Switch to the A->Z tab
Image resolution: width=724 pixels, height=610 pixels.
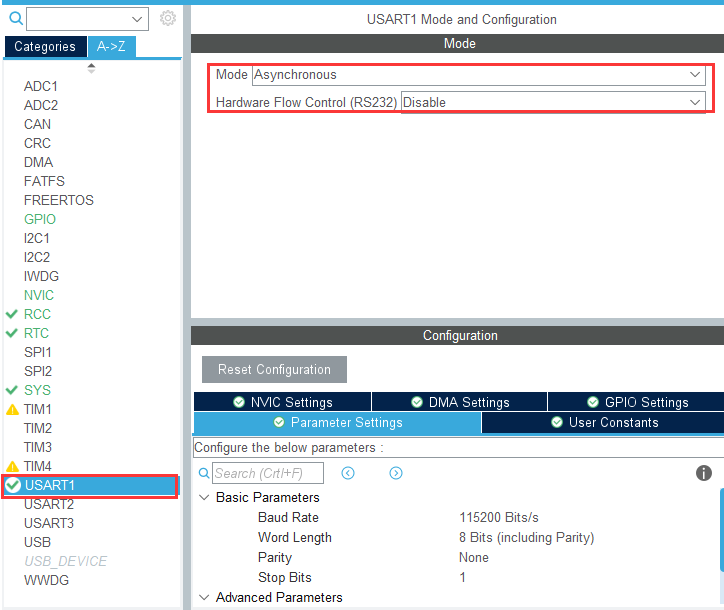[111, 47]
